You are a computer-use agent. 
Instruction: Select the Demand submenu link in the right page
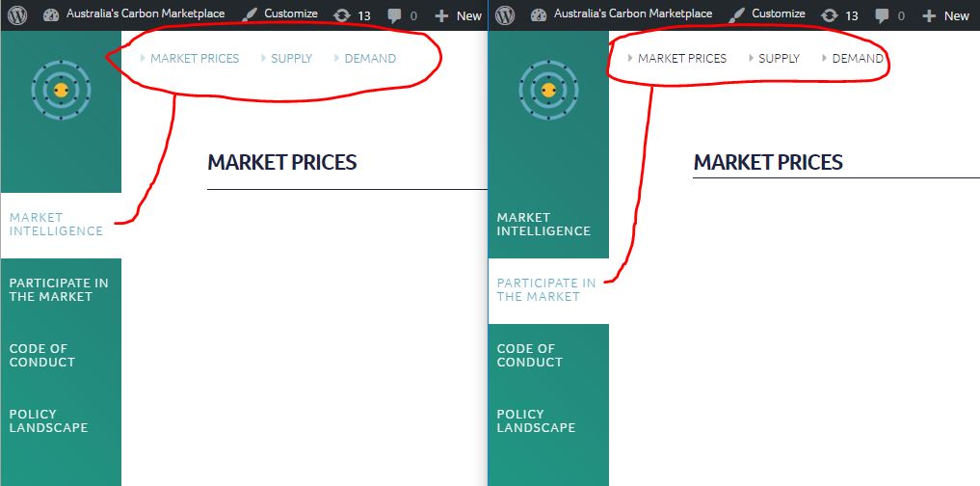coord(858,58)
